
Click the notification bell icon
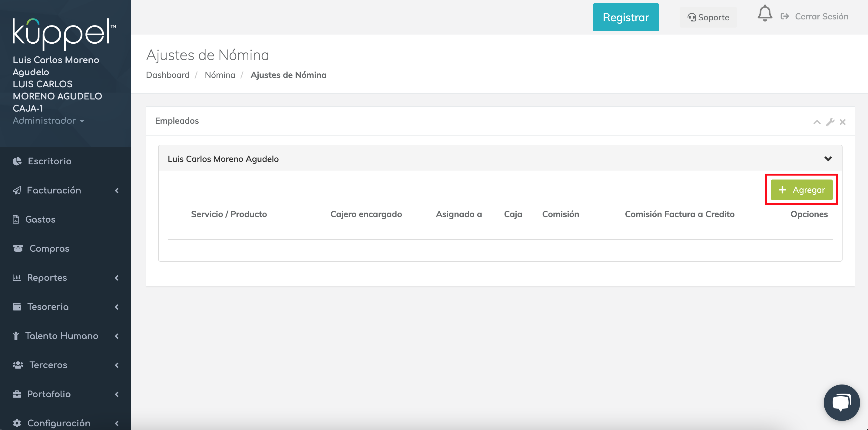pos(764,14)
